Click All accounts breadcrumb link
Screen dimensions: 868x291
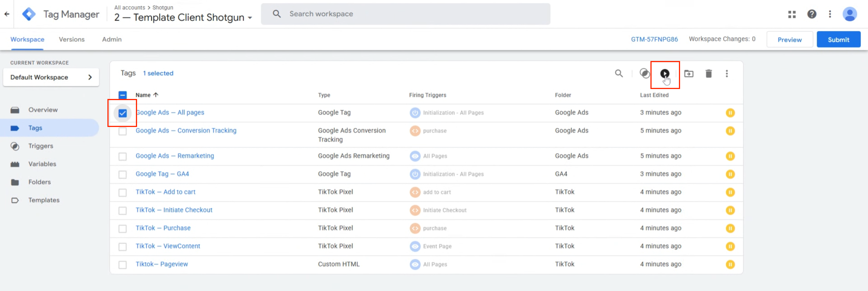pyautogui.click(x=130, y=7)
